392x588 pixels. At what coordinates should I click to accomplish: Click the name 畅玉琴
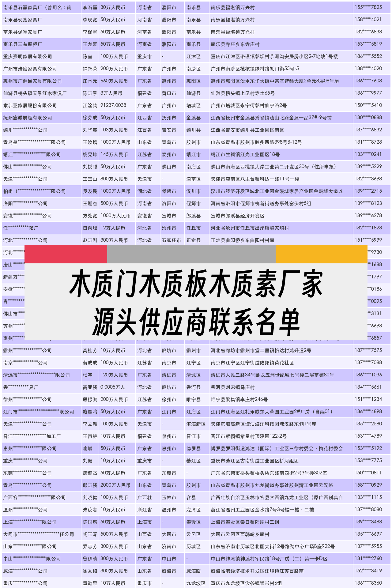click(90, 534)
